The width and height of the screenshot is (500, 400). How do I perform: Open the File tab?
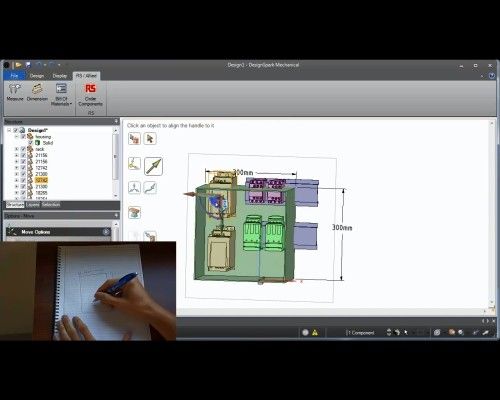14,76
